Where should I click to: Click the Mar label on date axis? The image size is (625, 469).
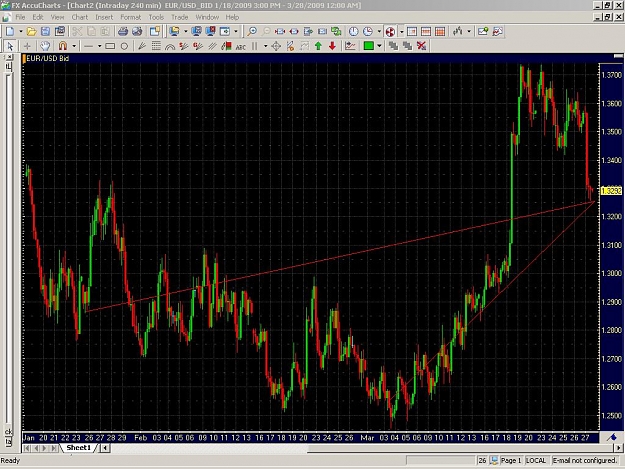pos(367,438)
